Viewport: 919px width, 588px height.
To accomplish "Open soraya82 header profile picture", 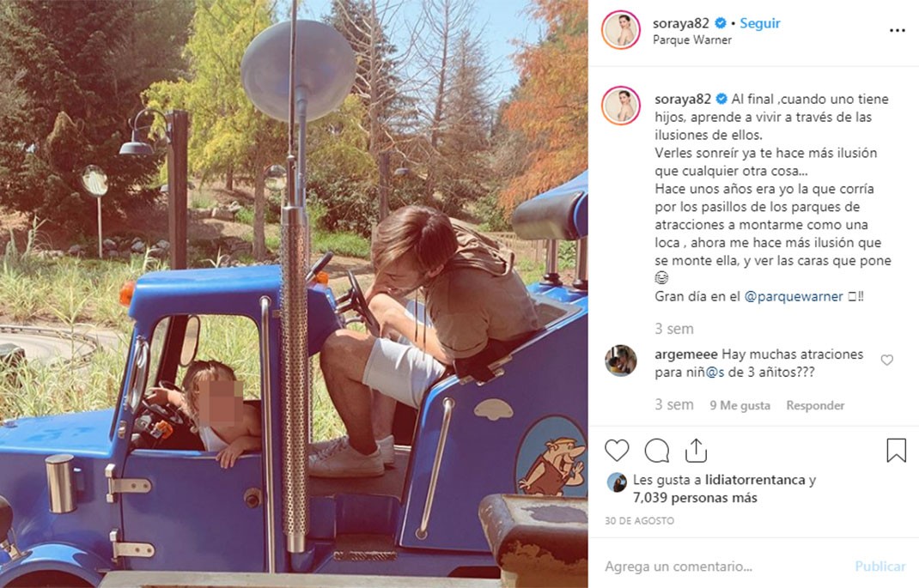I will click(621, 30).
